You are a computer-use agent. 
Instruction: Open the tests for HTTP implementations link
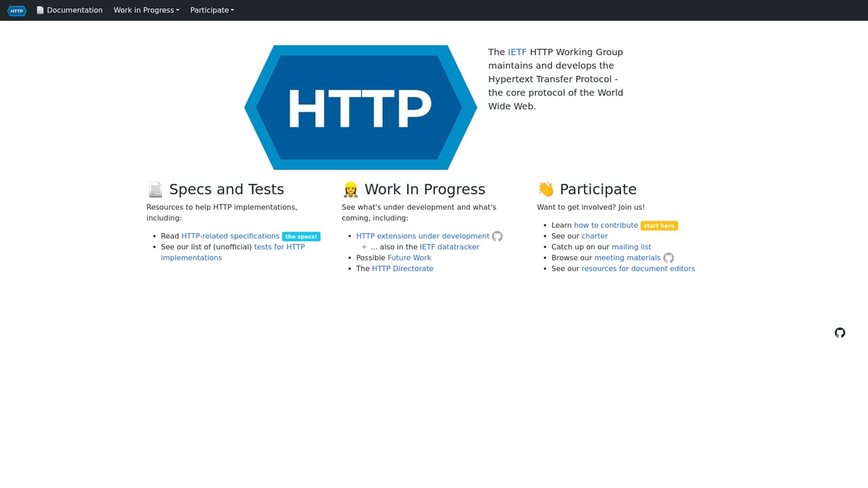[x=279, y=247]
